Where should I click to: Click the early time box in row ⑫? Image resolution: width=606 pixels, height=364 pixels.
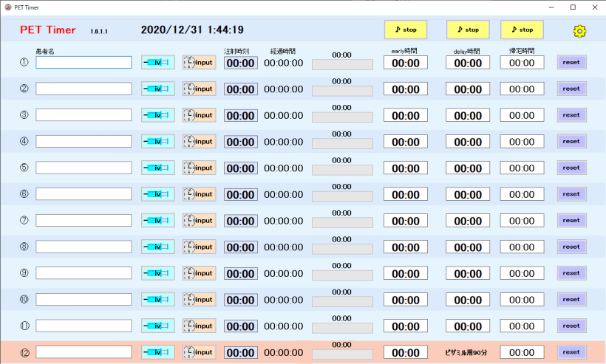406,352
